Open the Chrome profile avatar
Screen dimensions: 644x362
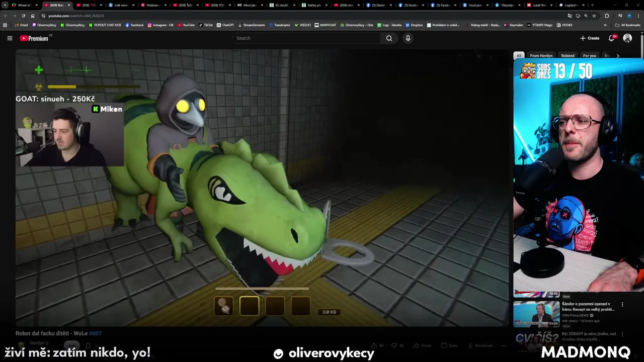tap(629, 16)
